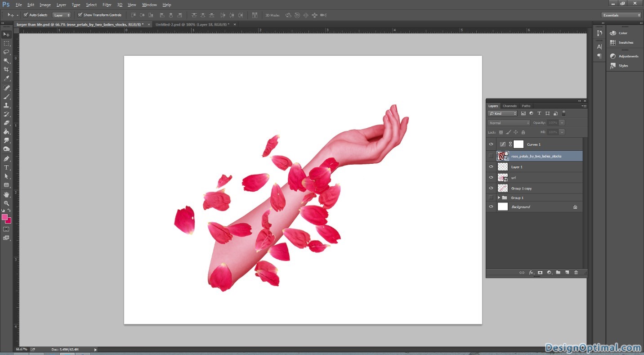Select the Move tool in the toolbox
Image resolution: width=644 pixels, height=355 pixels.
click(x=6, y=35)
